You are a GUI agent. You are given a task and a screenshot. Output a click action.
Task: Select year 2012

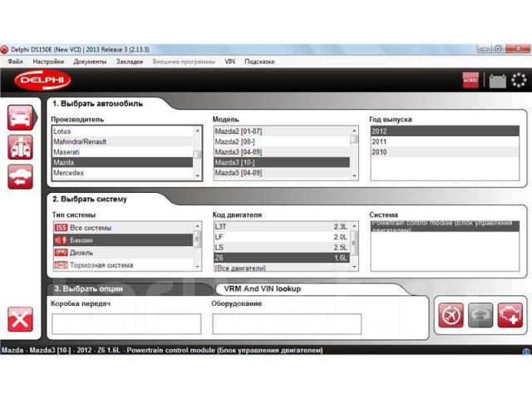(x=445, y=131)
